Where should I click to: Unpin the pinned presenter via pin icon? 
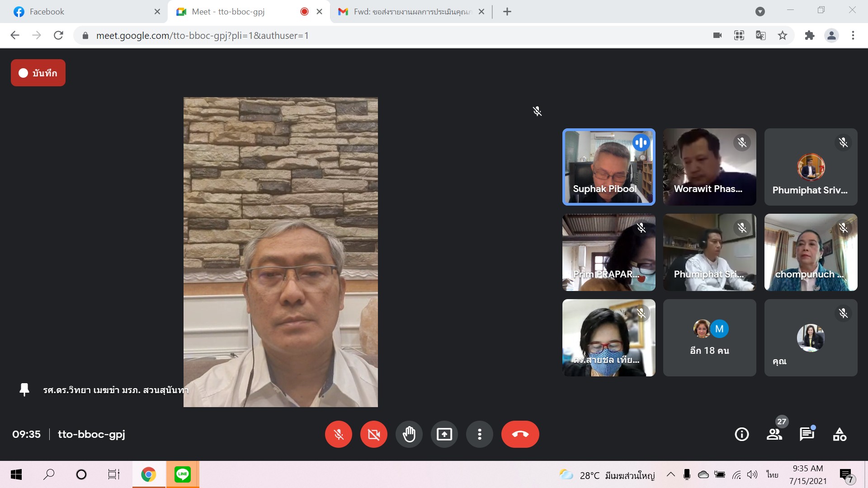[x=24, y=389]
